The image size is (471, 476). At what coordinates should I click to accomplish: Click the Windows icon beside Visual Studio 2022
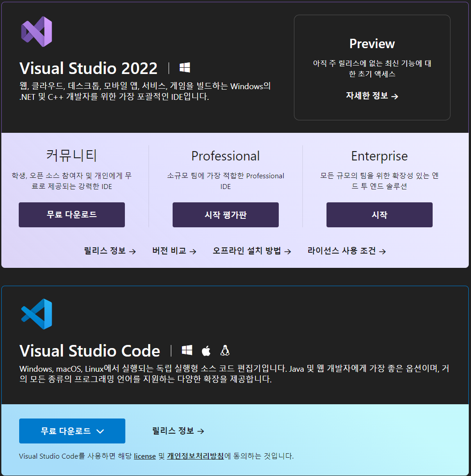185,67
